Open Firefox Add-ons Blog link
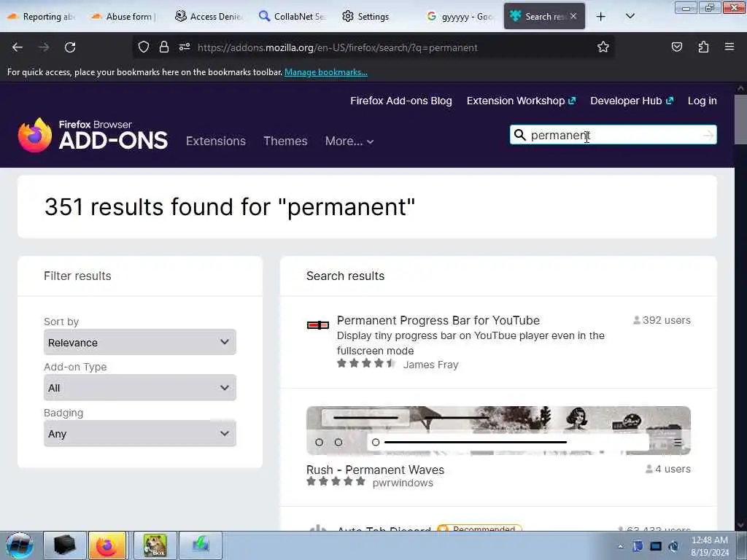The height and width of the screenshot is (560, 747). tap(401, 101)
